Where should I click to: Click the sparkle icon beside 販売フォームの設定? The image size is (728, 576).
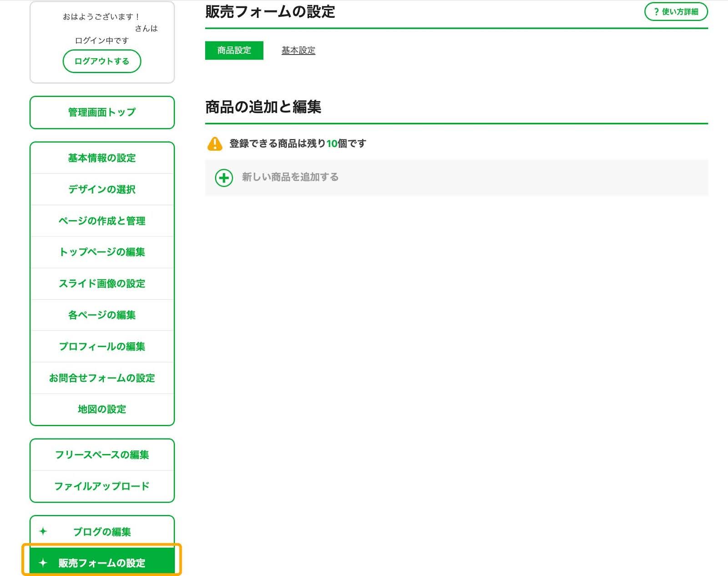pos(43,563)
